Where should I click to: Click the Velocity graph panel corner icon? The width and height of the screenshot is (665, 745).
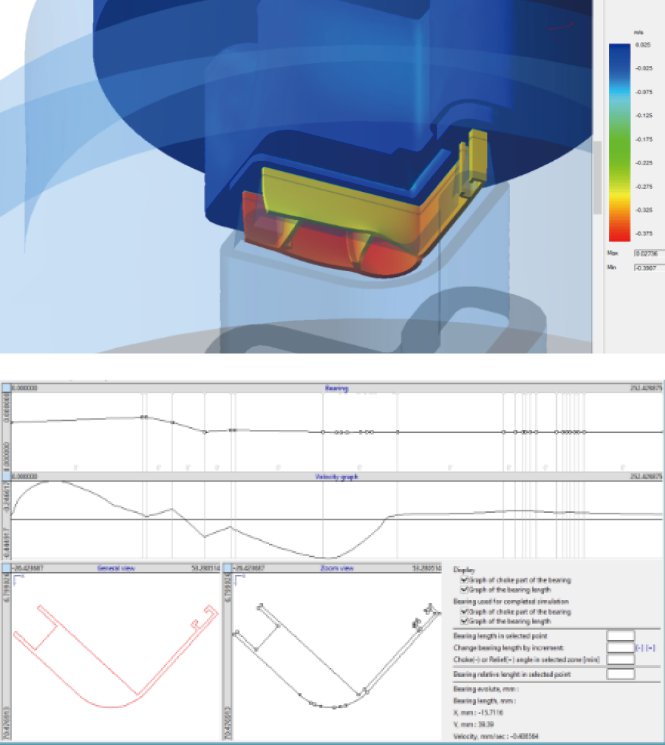click(4, 478)
